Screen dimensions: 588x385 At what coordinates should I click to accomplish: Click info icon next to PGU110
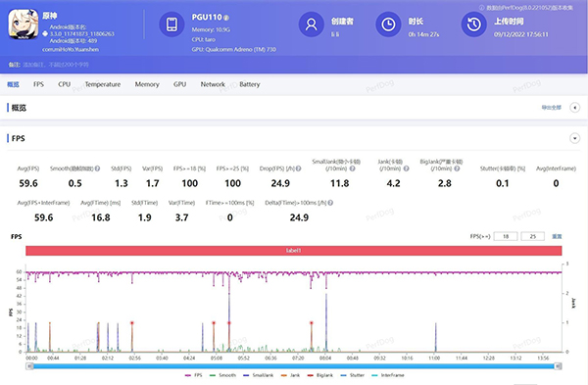[226, 18]
